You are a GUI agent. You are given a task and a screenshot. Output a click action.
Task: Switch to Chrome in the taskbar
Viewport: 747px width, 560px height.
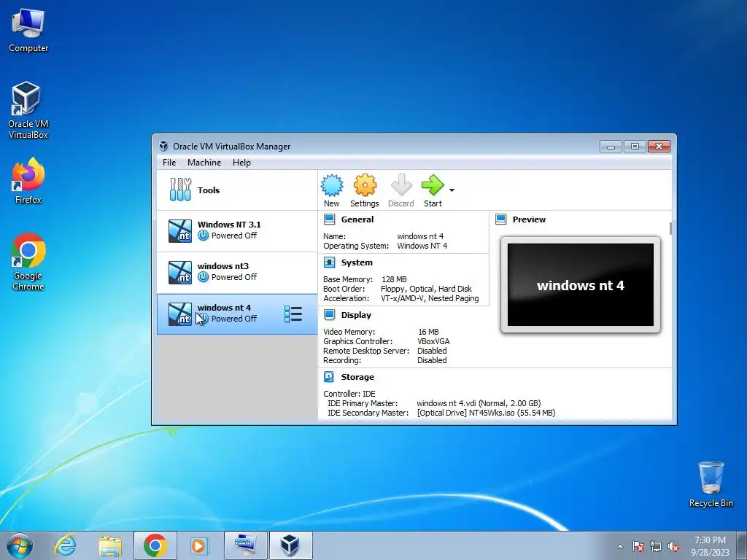(x=155, y=545)
